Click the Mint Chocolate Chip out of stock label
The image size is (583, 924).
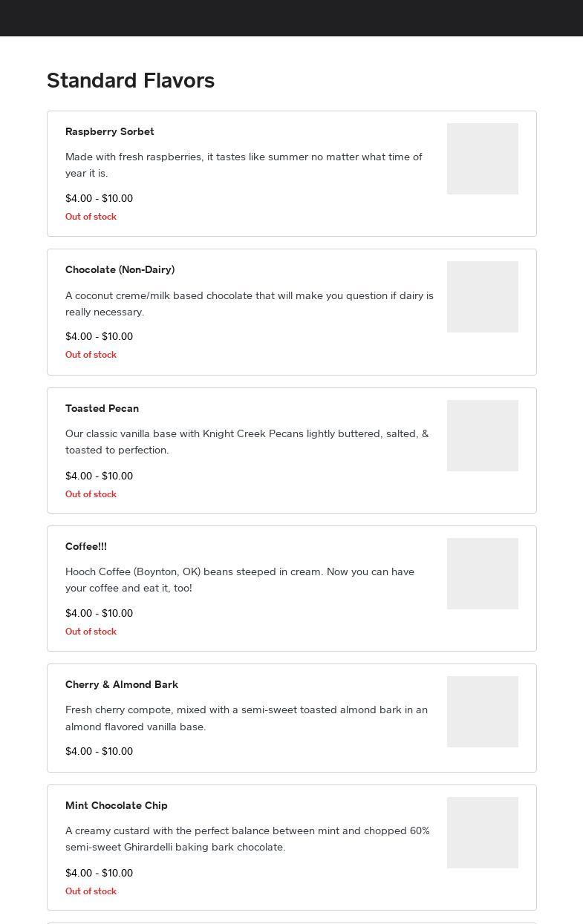(91, 891)
